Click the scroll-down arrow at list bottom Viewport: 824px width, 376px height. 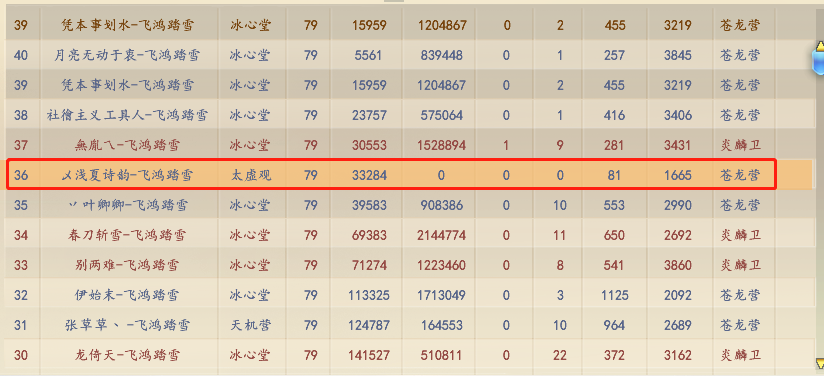coord(819,363)
